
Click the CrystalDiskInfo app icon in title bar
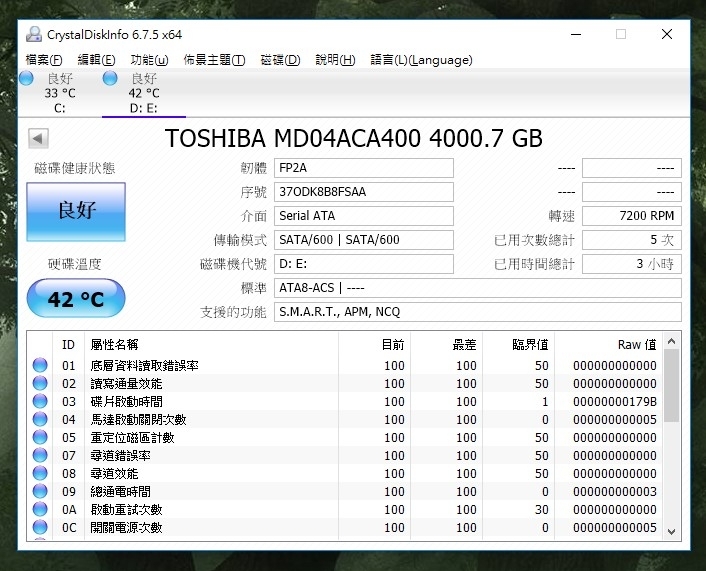pos(34,34)
